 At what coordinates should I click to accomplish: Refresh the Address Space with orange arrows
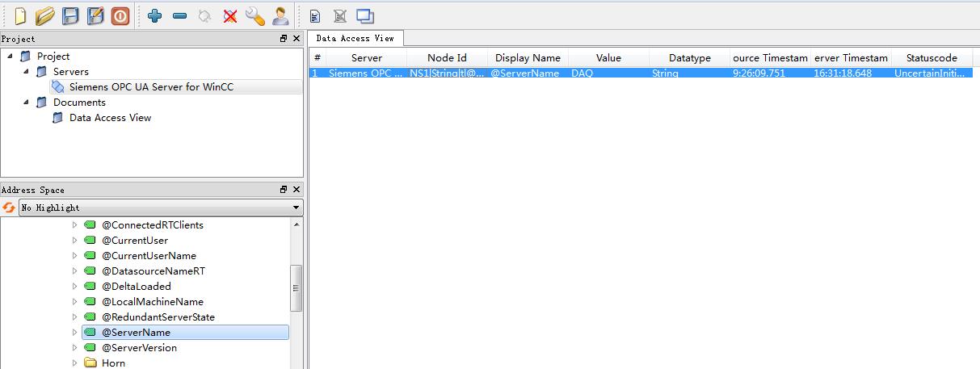(9, 208)
